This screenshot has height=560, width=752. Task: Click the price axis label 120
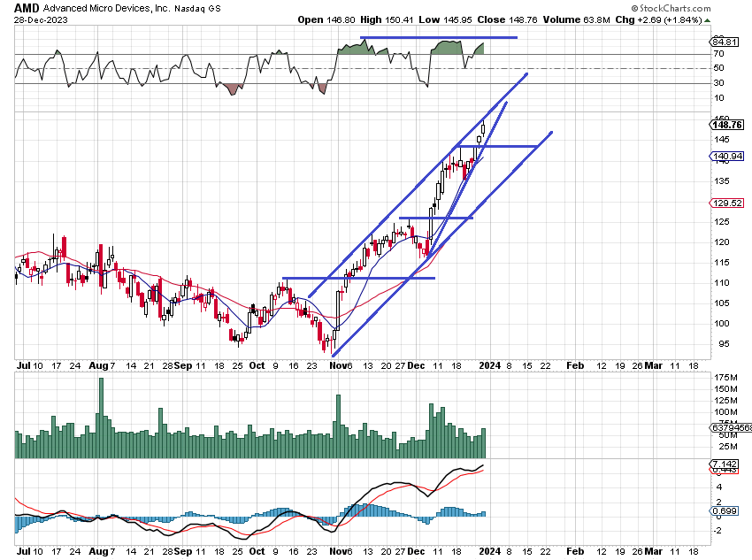point(721,242)
